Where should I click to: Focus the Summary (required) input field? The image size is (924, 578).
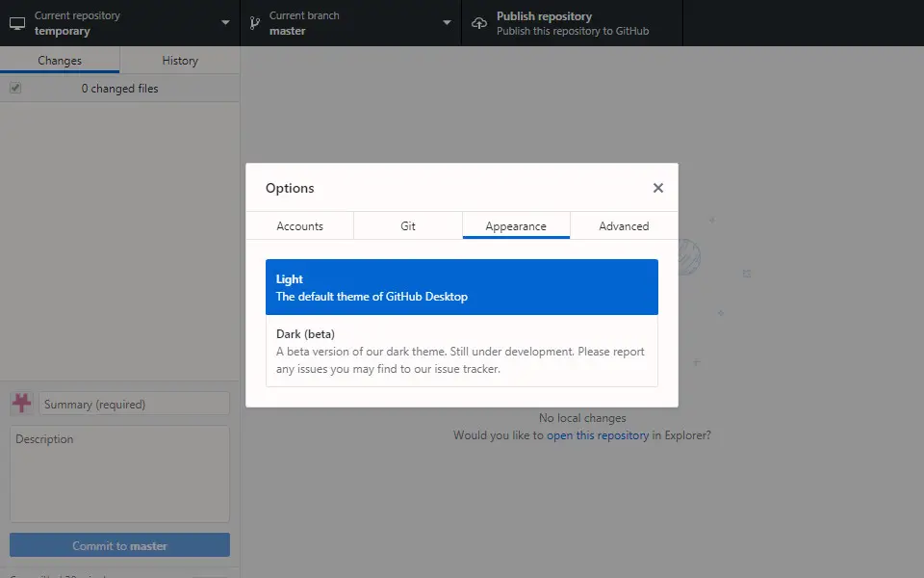(135, 404)
